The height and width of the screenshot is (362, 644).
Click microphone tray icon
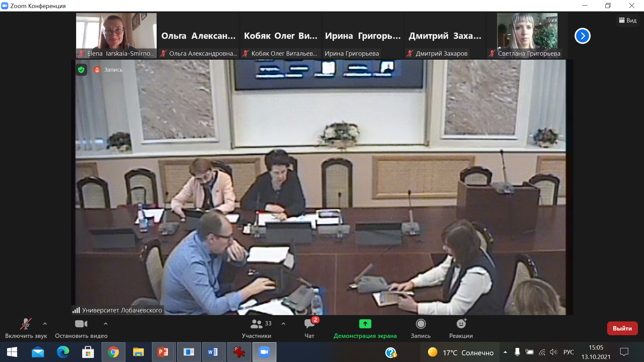517,352
